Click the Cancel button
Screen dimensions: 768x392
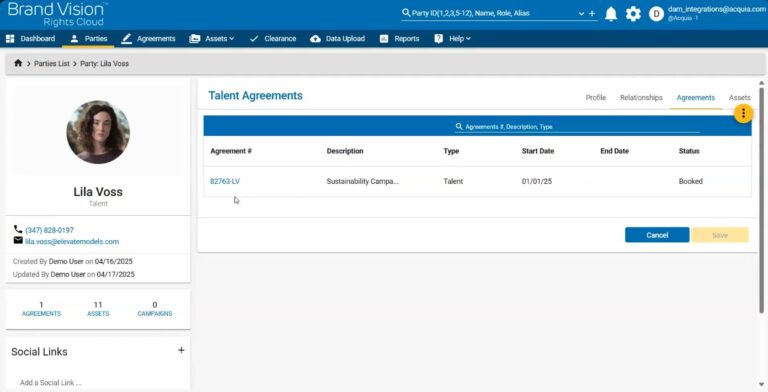(x=657, y=235)
